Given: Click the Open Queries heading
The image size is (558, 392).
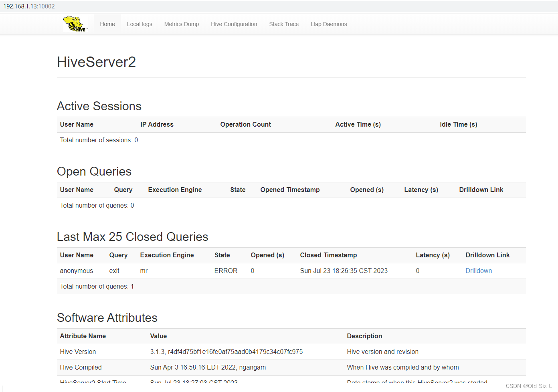Looking at the screenshot, I should click(x=94, y=172).
